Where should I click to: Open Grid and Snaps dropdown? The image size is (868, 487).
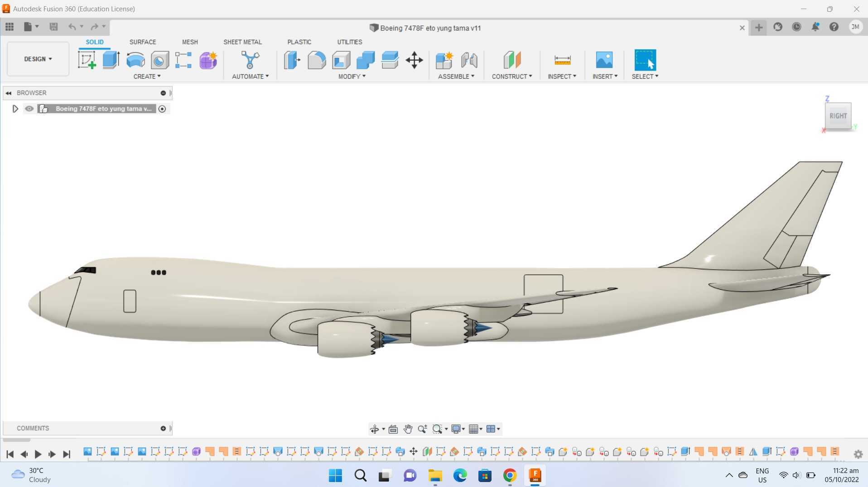coord(475,429)
